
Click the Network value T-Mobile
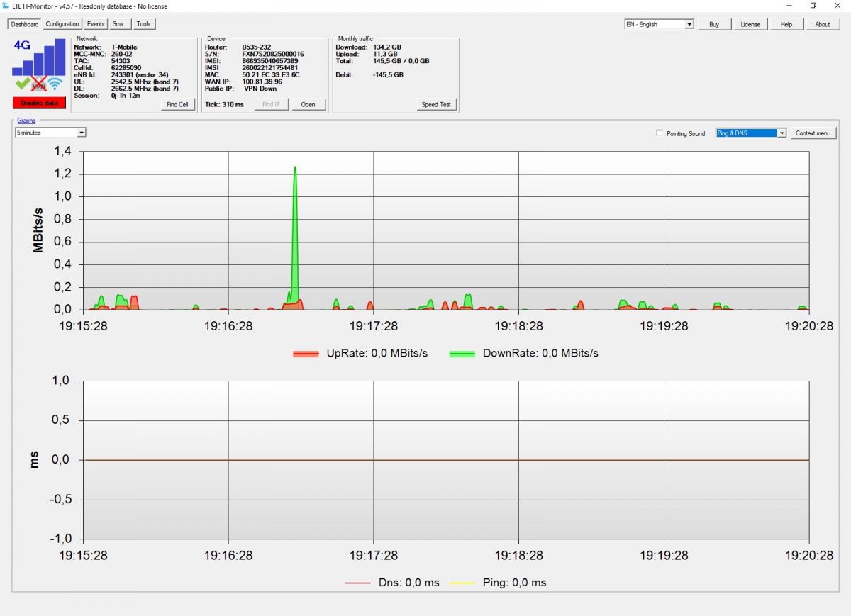[124, 47]
